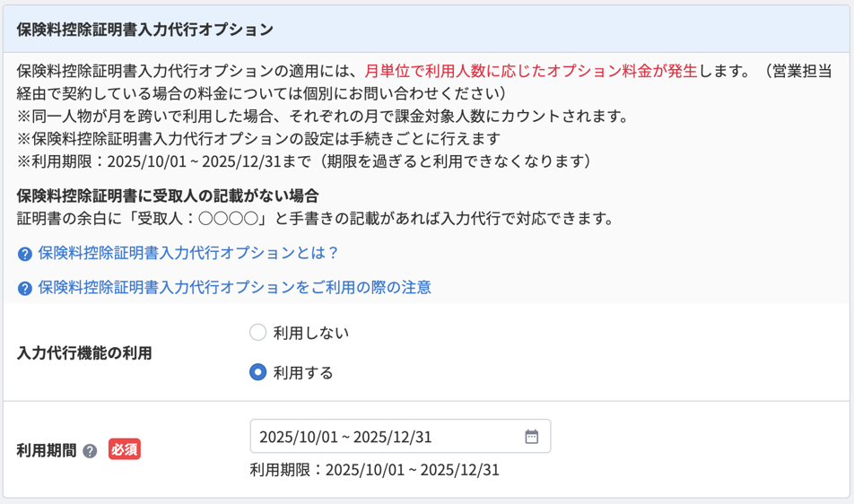The width and height of the screenshot is (854, 504).
Task: Select the 利用する radio button
Action: 257,372
